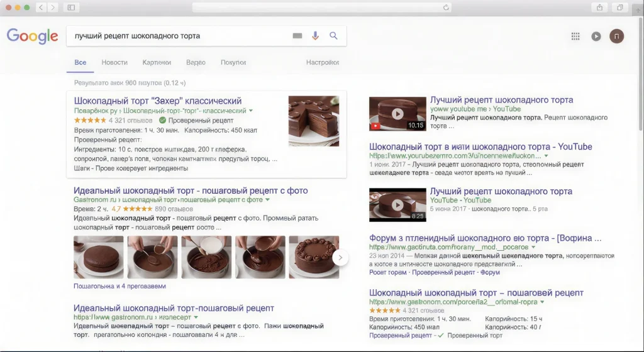Image resolution: width=644 pixels, height=352 pixels.
Task: Click the browser address bar
Action: (321, 8)
